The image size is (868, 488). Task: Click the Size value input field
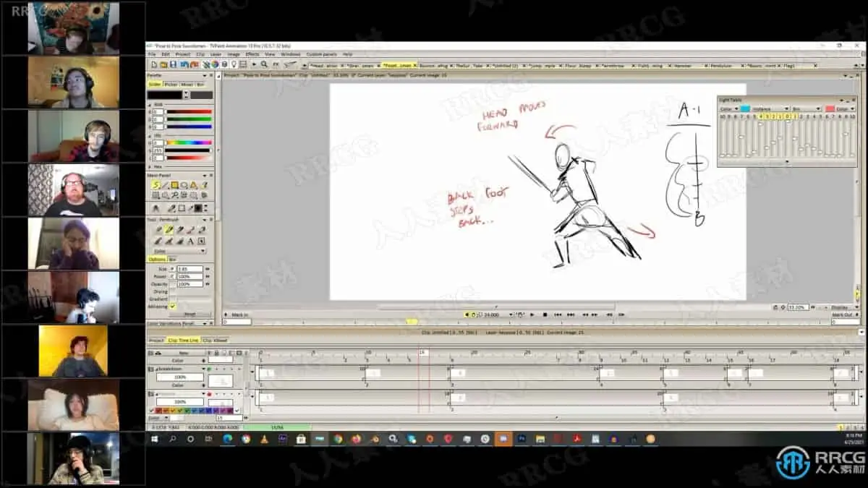click(190, 269)
